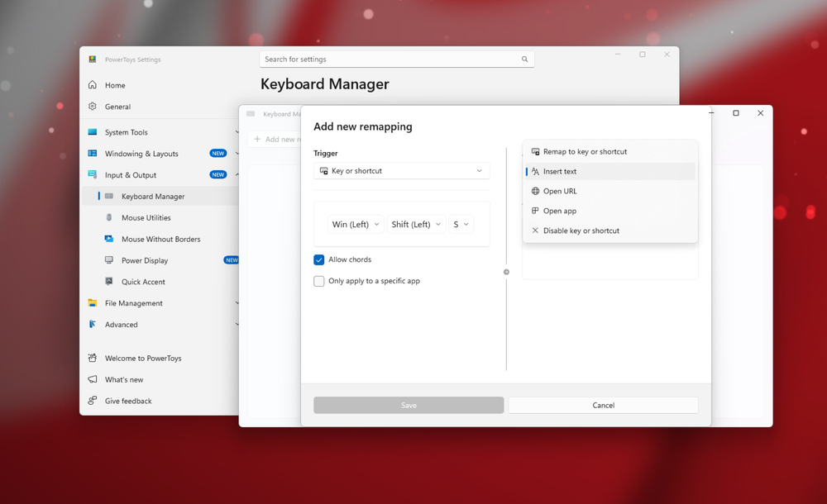Click the What's new megaphone icon

pos(93,379)
